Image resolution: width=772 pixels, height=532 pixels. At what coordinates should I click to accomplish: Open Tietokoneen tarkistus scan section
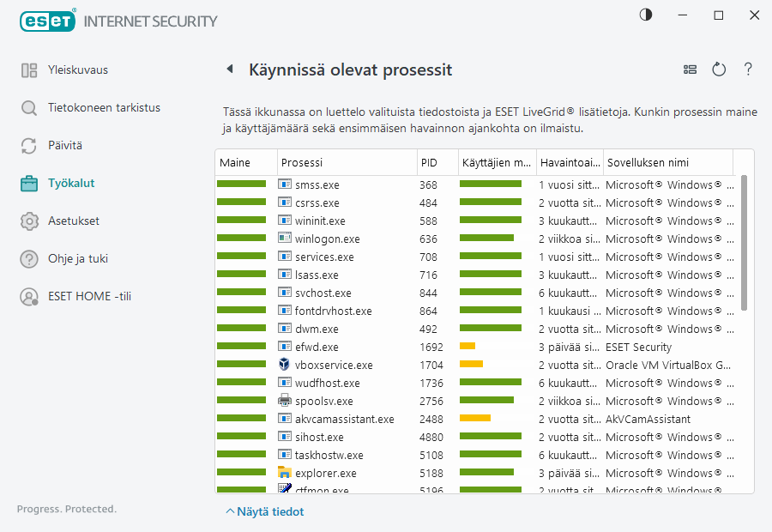[x=104, y=107]
